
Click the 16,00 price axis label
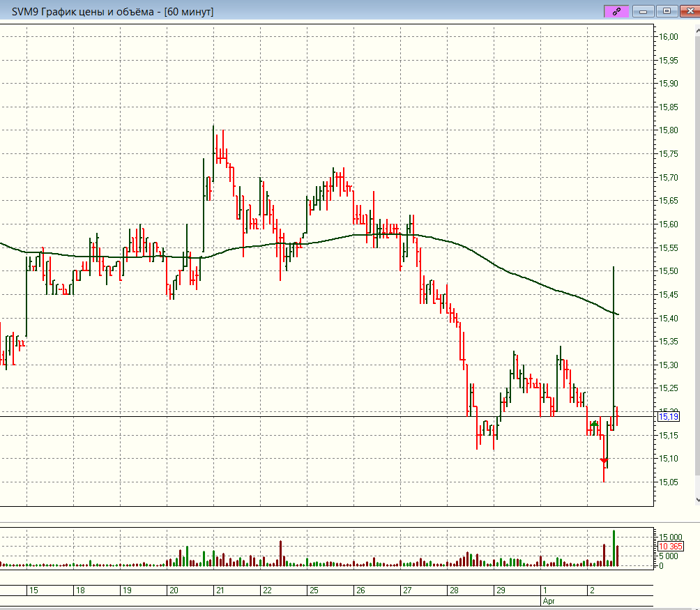pos(669,37)
